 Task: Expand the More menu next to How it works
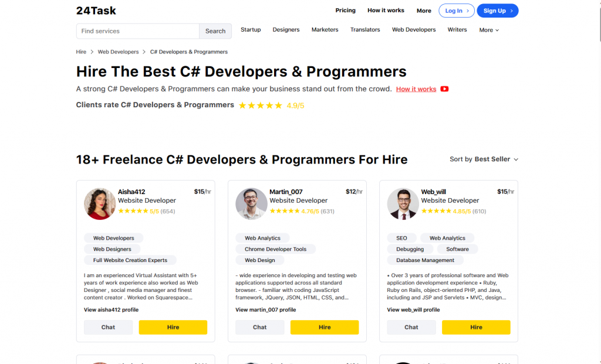[424, 11]
